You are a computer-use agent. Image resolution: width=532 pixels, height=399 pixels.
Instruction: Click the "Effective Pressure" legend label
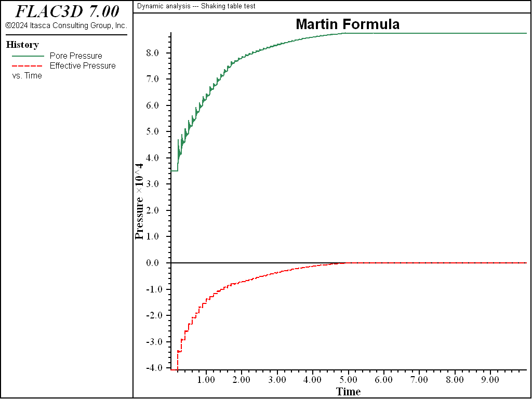(83, 66)
